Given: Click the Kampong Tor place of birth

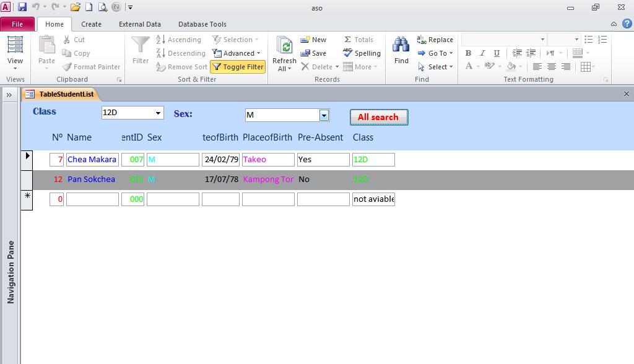Looking at the screenshot, I should (268, 179).
